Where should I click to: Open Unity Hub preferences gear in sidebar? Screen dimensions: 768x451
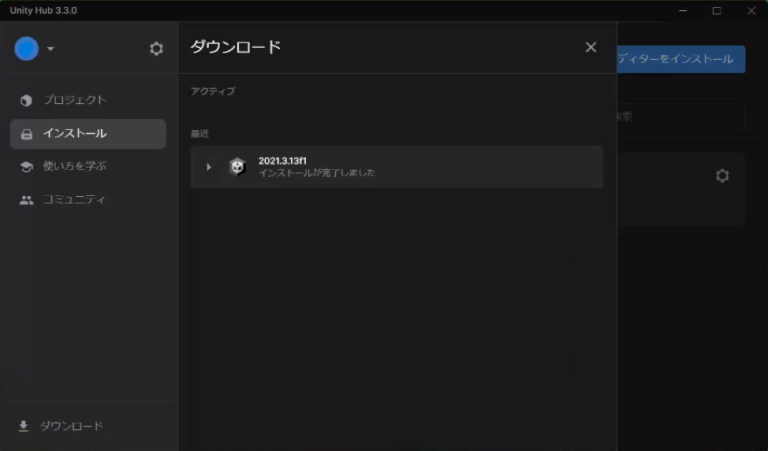(x=156, y=48)
